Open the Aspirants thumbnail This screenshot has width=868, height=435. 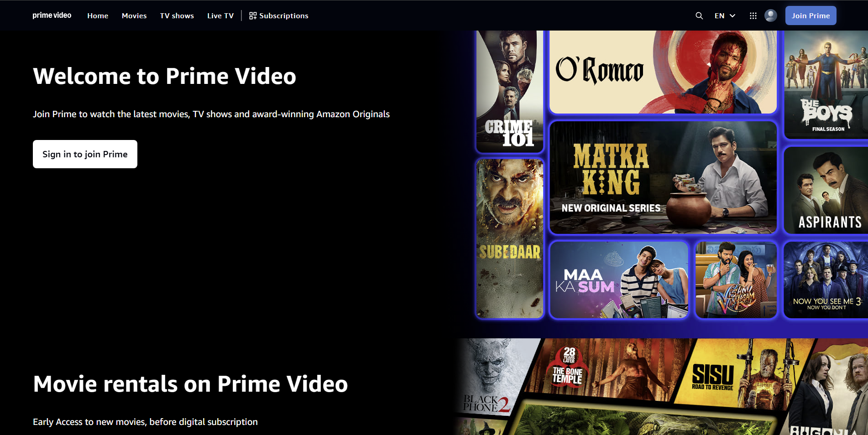(x=826, y=190)
